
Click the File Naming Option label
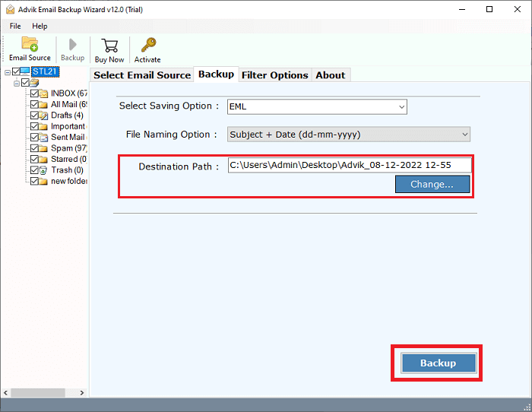pos(171,135)
